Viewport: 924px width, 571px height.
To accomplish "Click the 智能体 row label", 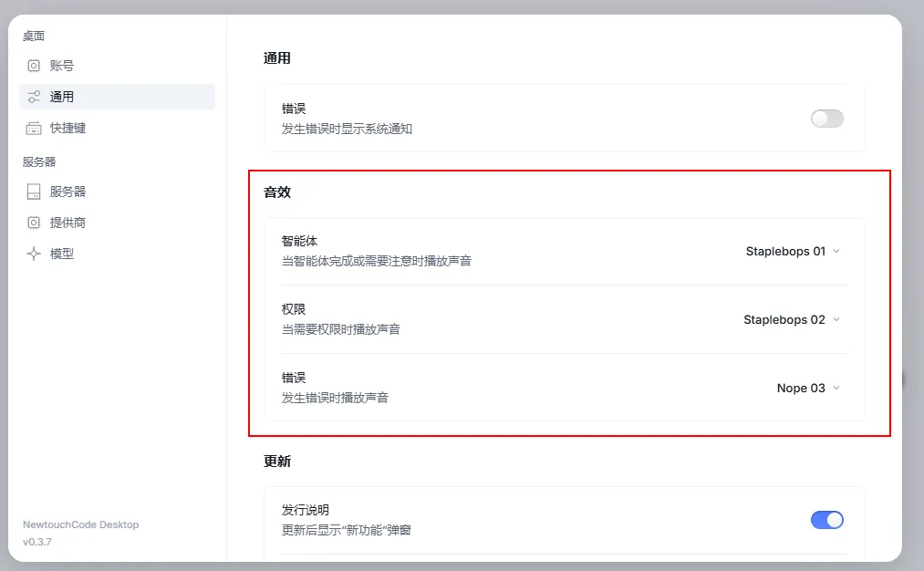I will click(x=299, y=241).
